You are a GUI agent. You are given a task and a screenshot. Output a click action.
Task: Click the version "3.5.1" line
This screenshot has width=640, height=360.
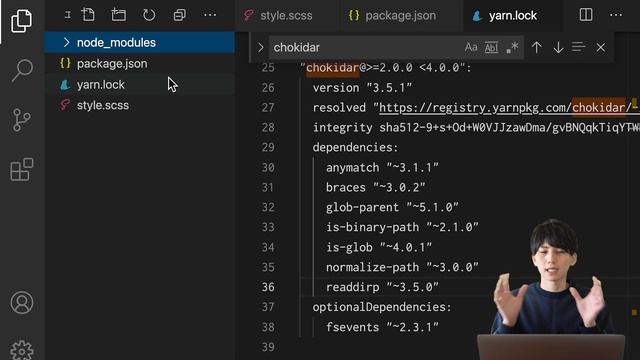tap(362, 88)
